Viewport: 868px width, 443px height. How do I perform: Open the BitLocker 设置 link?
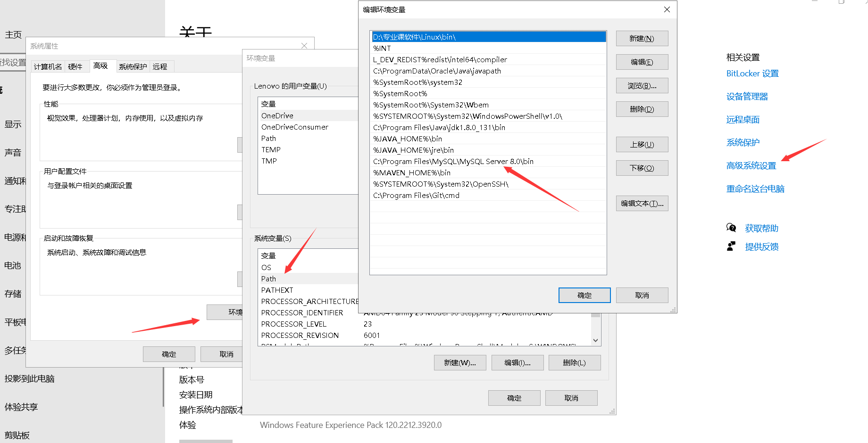752,74
